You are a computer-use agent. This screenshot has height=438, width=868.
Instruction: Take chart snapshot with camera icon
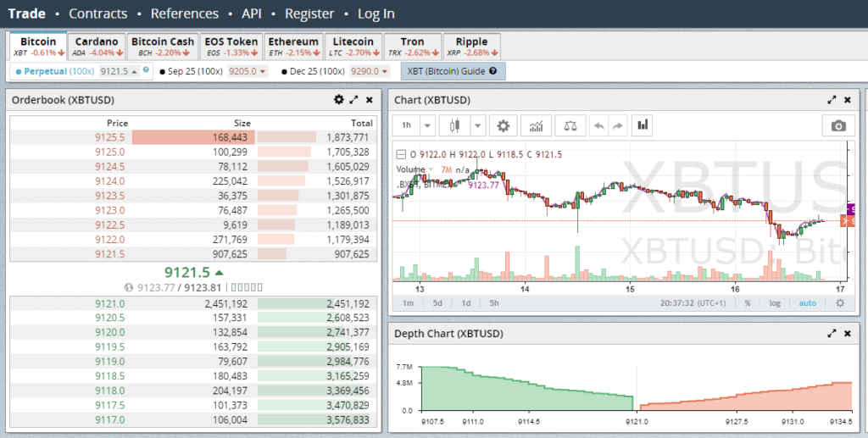(x=838, y=125)
